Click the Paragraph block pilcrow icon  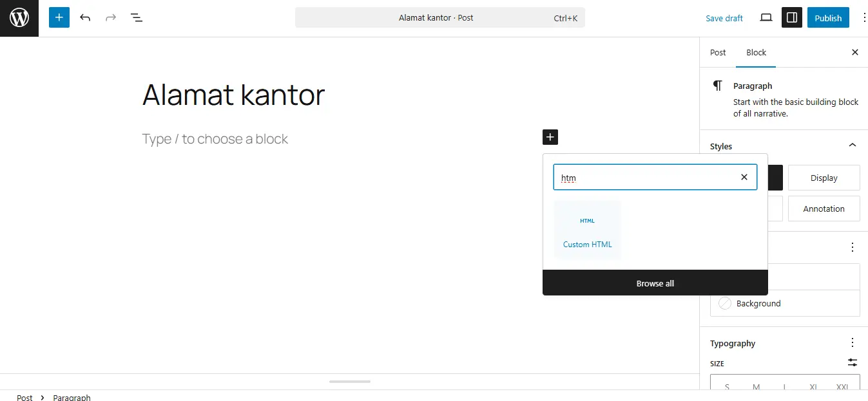click(x=717, y=86)
